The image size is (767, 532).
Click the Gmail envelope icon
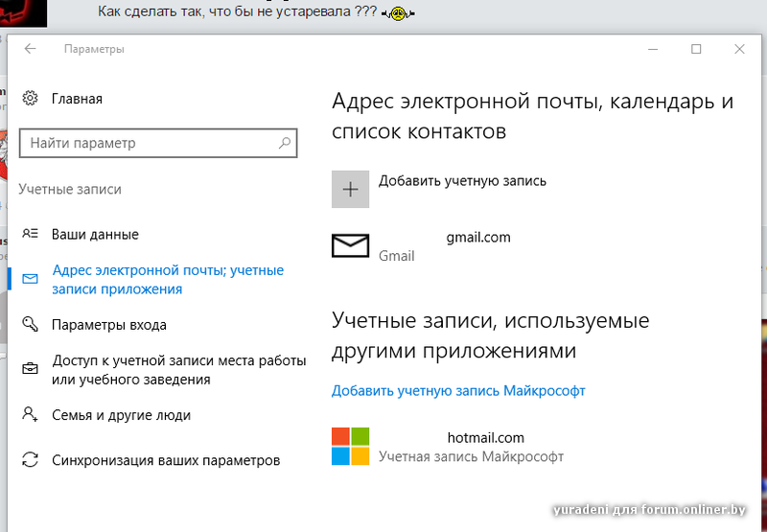click(350, 245)
